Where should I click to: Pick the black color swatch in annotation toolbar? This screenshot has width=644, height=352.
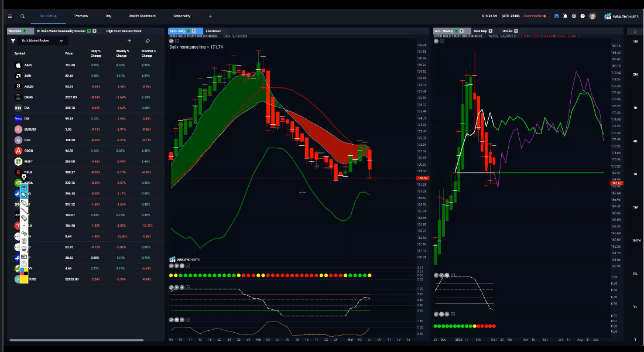pos(26,273)
